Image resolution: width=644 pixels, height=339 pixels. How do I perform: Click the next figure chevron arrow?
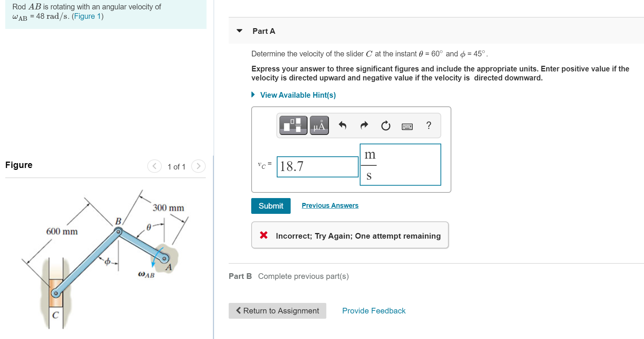point(198,166)
